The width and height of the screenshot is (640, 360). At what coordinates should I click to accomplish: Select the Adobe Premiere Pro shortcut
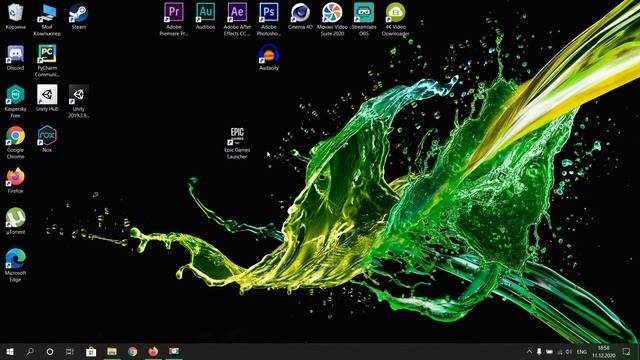coord(173,20)
